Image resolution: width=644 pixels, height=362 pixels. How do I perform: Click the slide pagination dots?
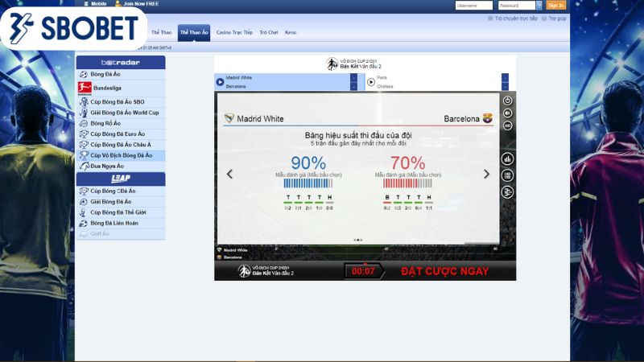point(358,240)
